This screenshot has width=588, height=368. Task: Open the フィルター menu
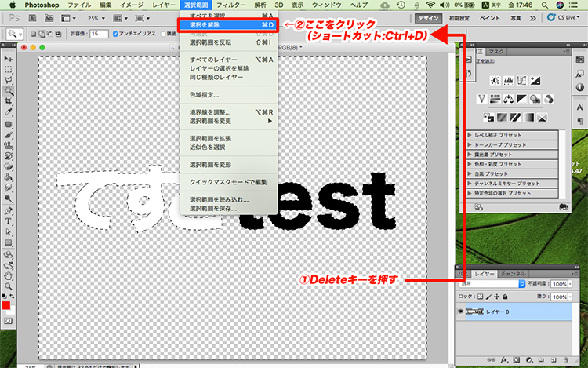coord(231,5)
